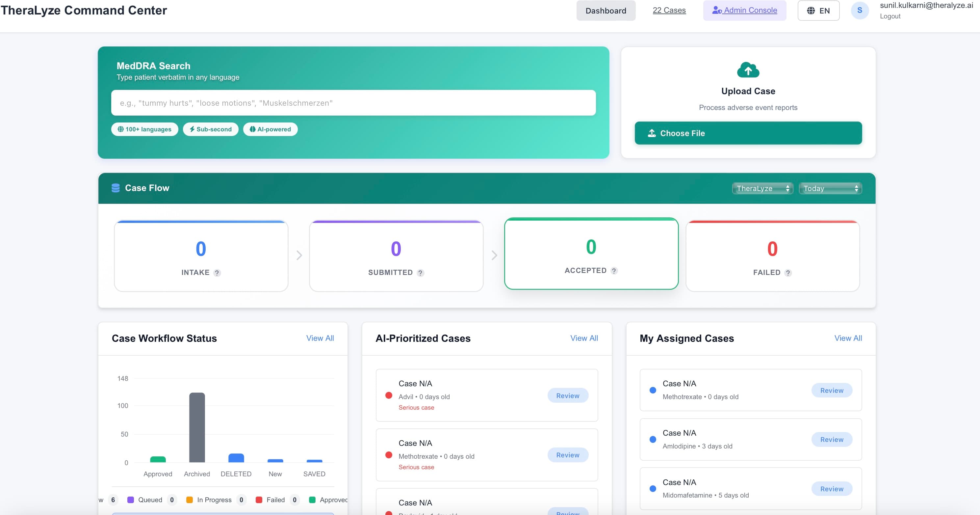Review the Midomafetamine case
Screen dimensions: 980x515
832,489
